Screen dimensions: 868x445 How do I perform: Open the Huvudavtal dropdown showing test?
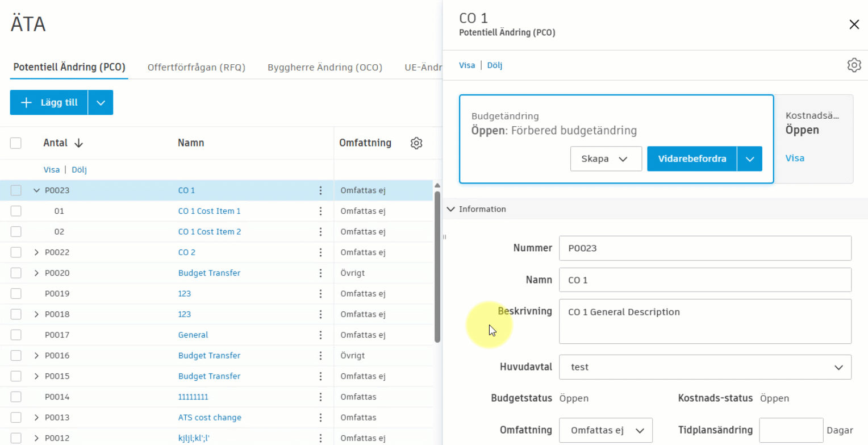pyautogui.click(x=704, y=367)
